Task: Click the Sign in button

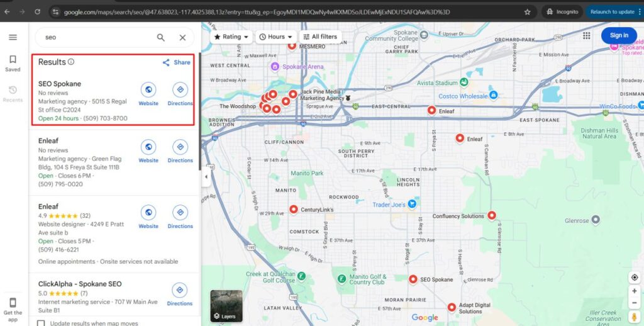Action: 619,35
